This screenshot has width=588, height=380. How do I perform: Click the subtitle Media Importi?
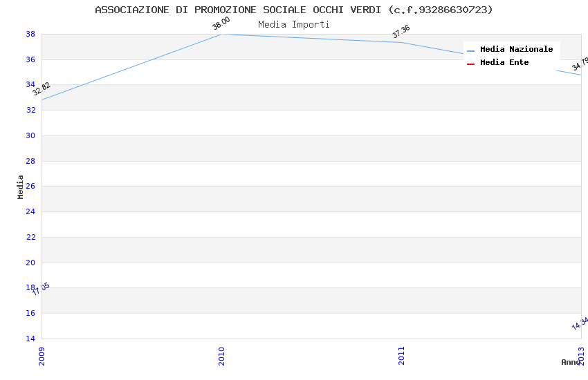[x=293, y=25]
